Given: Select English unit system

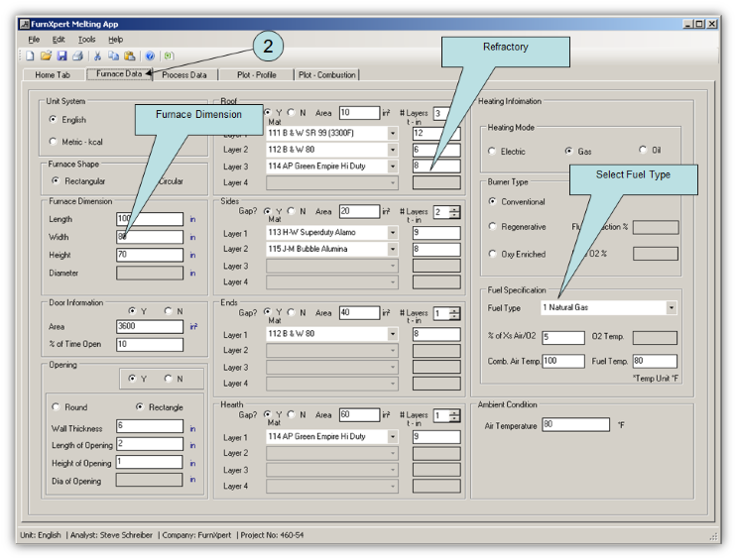Looking at the screenshot, I should coord(54,119).
